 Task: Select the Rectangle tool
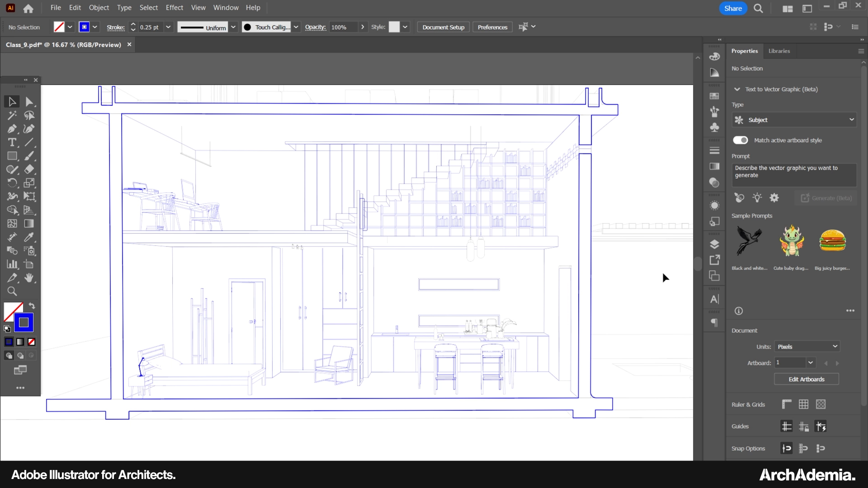(12, 156)
